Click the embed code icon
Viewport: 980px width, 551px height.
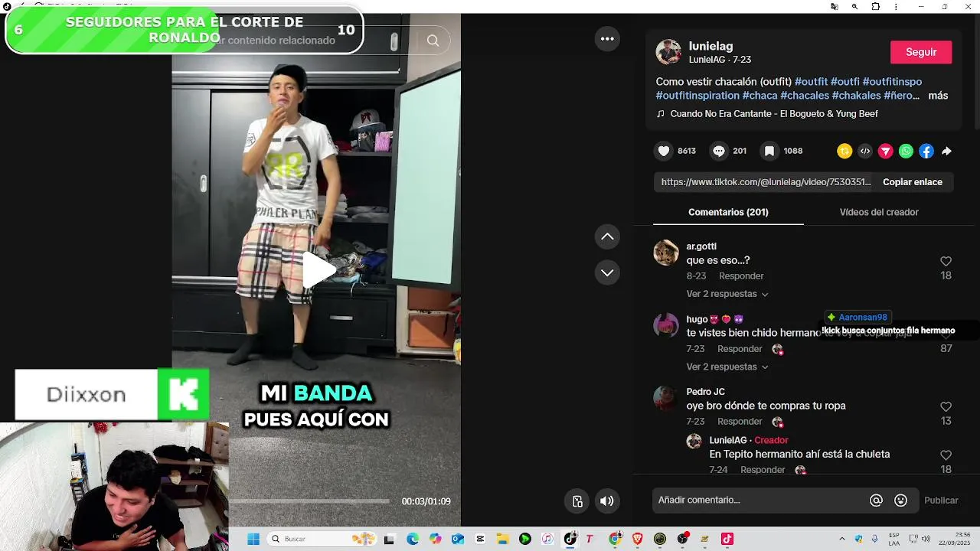[x=865, y=151]
